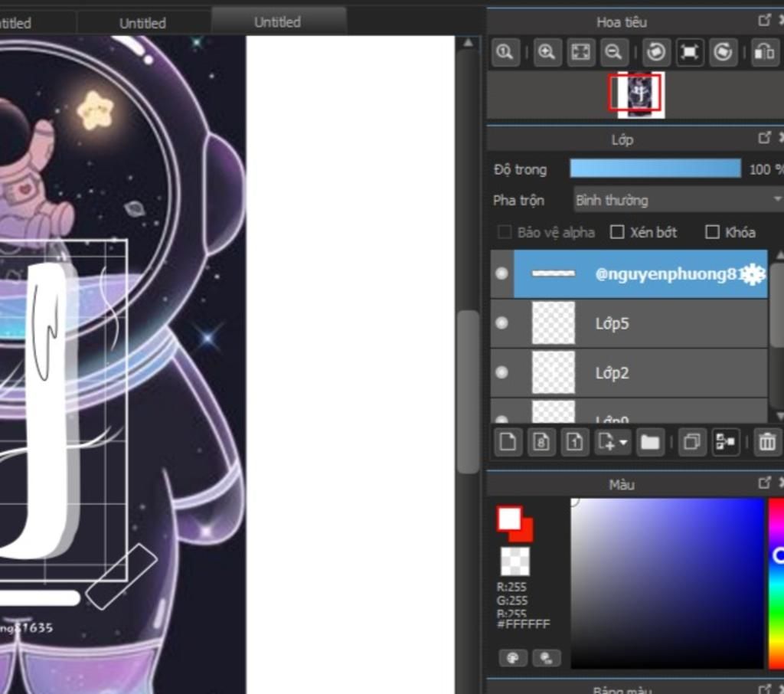Image resolution: width=784 pixels, height=694 pixels.
Task: Click the zoom out magnifier icon
Action: (613, 52)
